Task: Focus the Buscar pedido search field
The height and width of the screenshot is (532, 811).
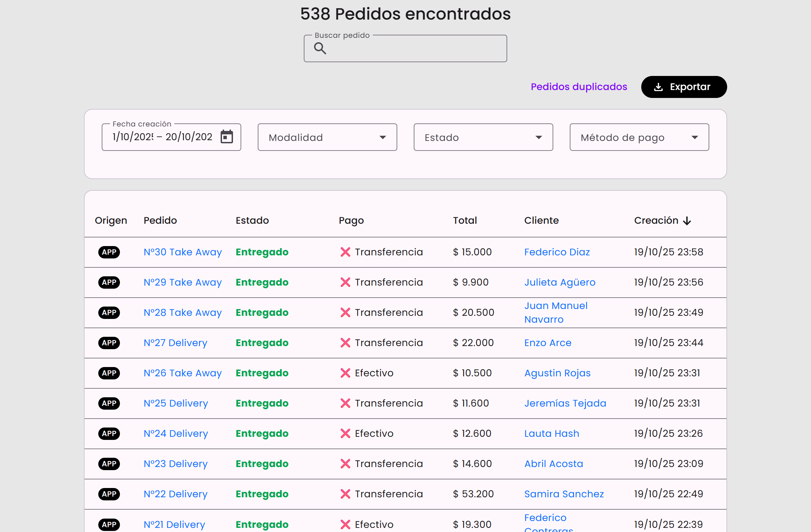Action: click(412, 48)
